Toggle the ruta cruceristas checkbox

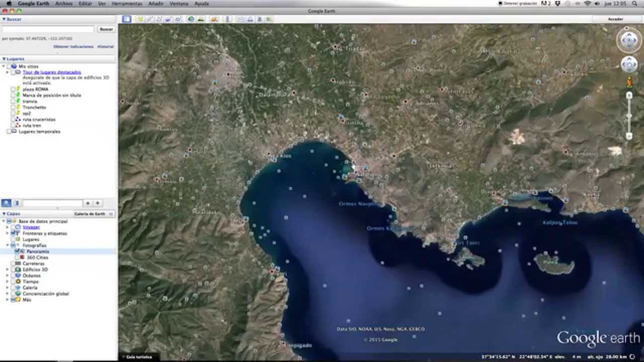point(14,119)
